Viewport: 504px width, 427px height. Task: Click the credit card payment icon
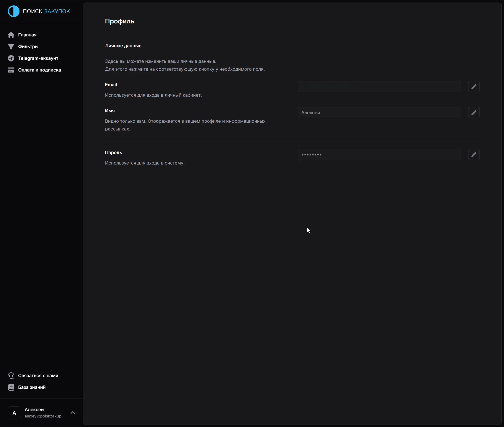pos(11,70)
